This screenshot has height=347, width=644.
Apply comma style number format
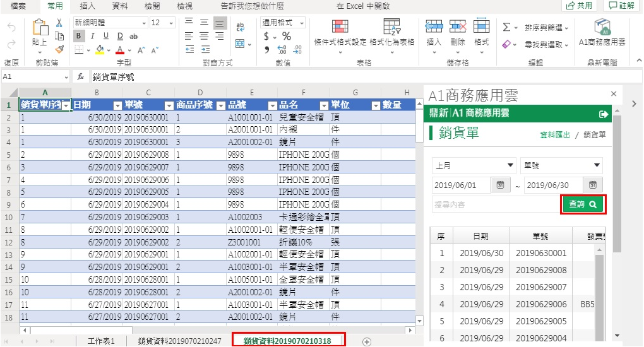click(267, 50)
